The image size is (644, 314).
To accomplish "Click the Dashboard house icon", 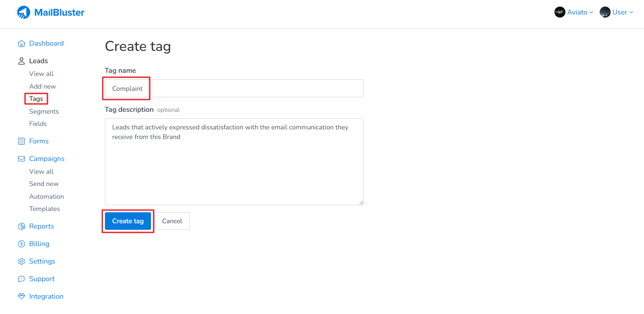I will coord(21,43).
